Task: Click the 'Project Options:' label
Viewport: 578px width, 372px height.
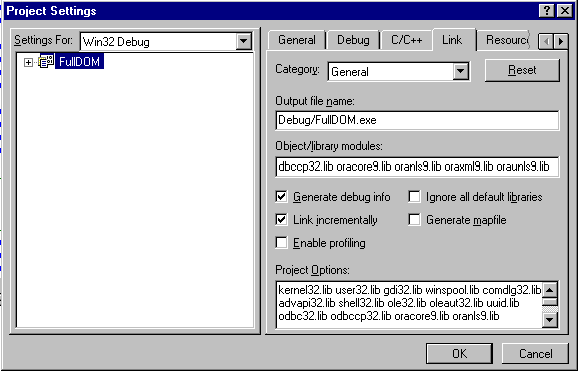Action: point(312,270)
